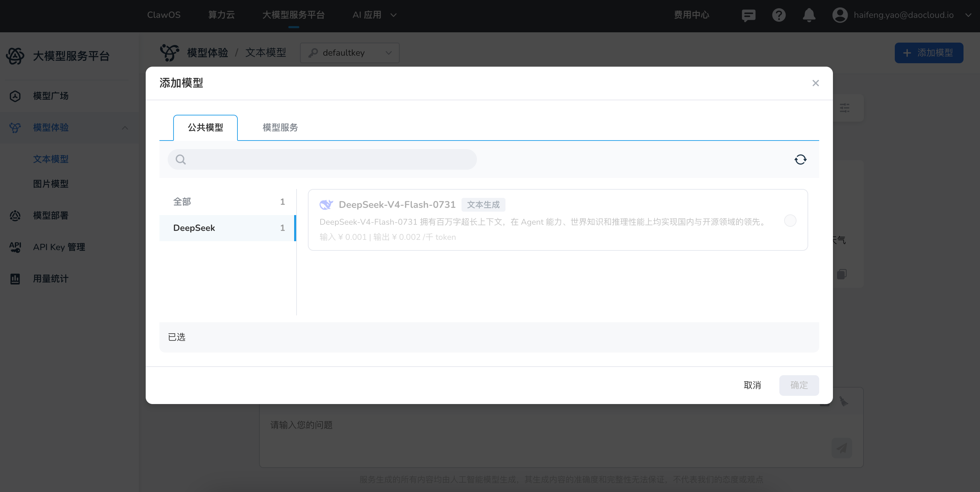Open the messages chat icon
Image resolution: width=980 pixels, height=492 pixels.
[x=748, y=15]
